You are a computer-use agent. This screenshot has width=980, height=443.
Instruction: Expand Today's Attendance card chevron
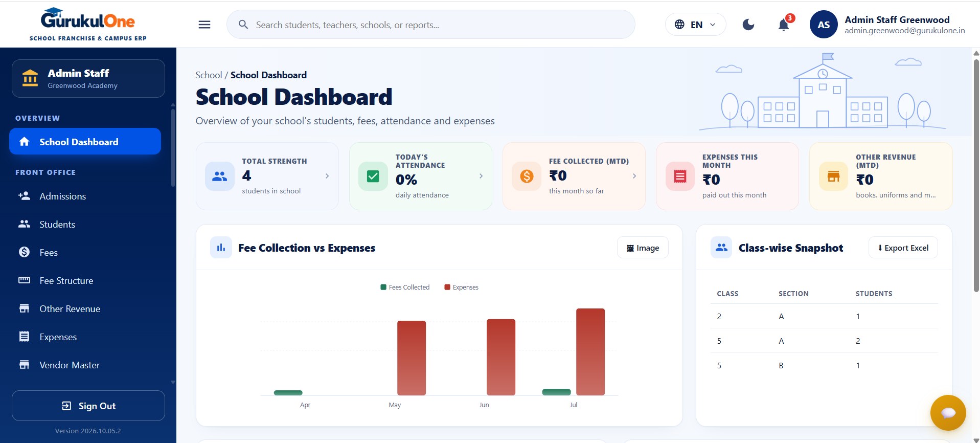[481, 176]
